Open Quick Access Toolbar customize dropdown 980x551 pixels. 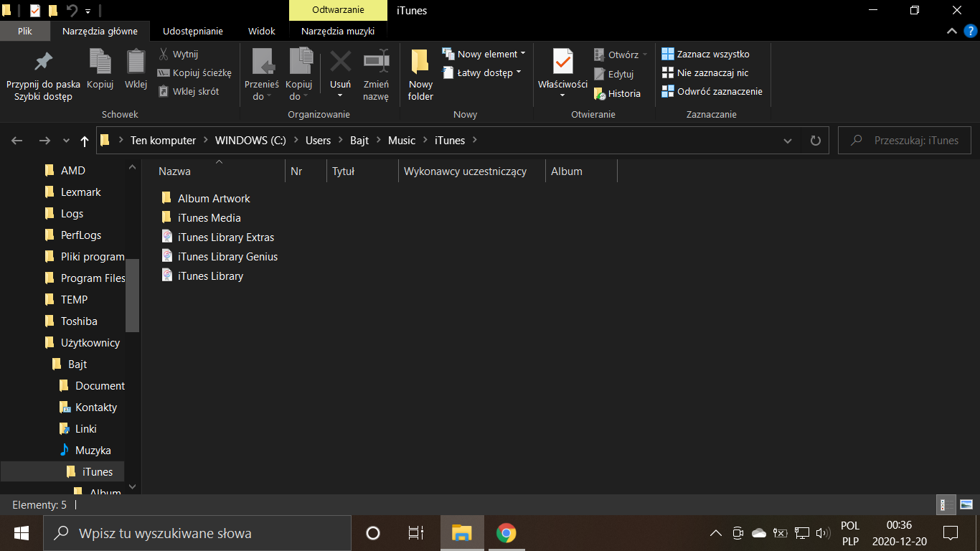pyautogui.click(x=88, y=11)
